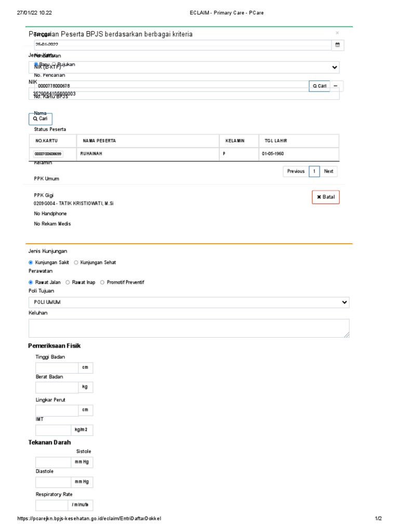This screenshot has height=532, width=399.
Task: Select Promotif Preventif radio button
Action: (102, 282)
